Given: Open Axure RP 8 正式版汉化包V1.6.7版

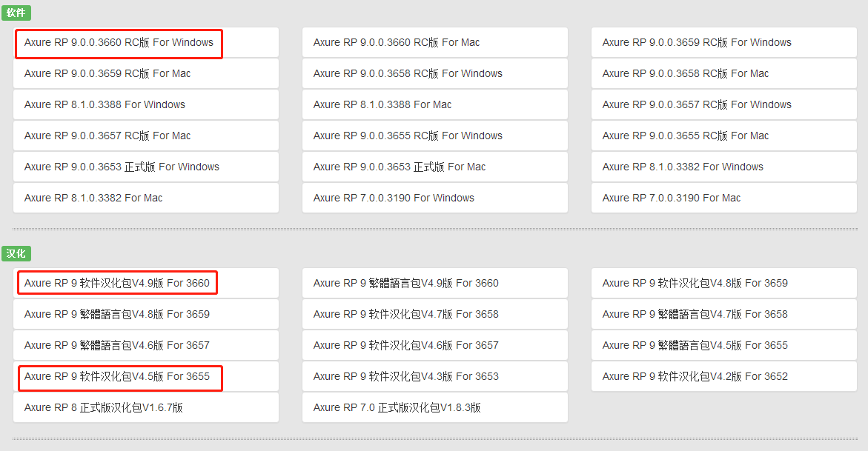Looking at the screenshot, I should pyautogui.click(x=145, y=407).
